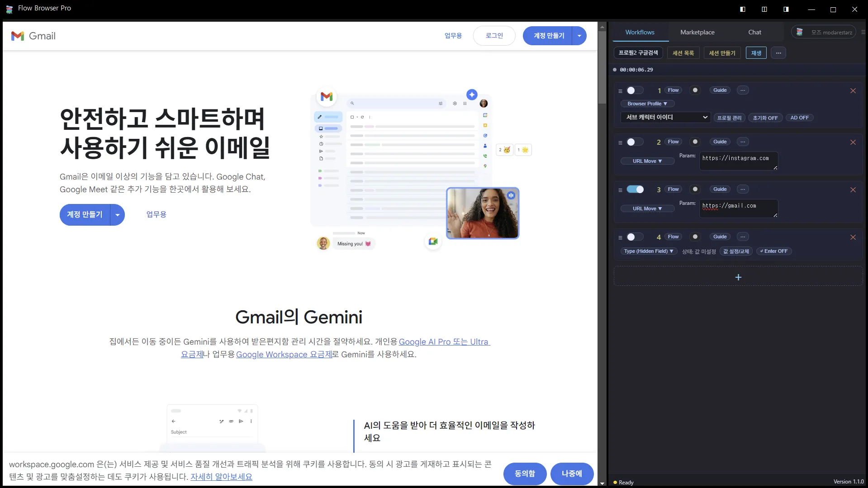
Task: Open the hamburger menu beside the profile badge
Action: pyautogui.click(x=863, y=32)
